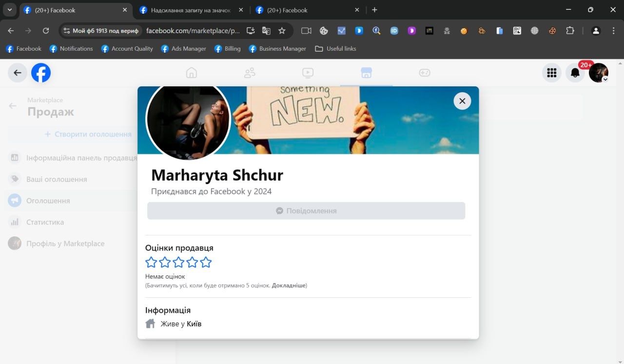Click the disabled Повідомлення message button
The height and width of the screenshot is (364, 624).
point(306,211)
